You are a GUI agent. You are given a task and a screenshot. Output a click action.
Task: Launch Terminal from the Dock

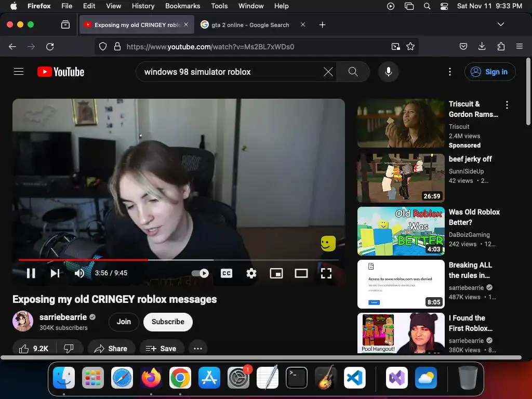(297, 378)
